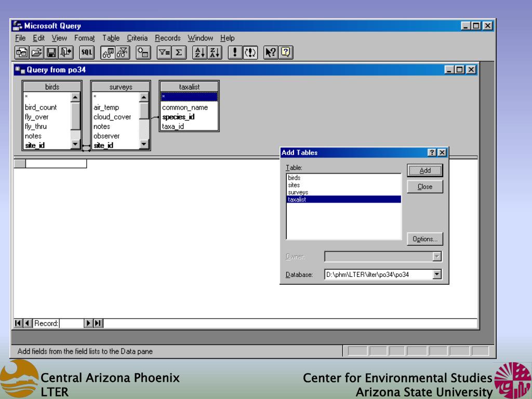
Task: Click the New Query toolbar icon
Action: 22,52
